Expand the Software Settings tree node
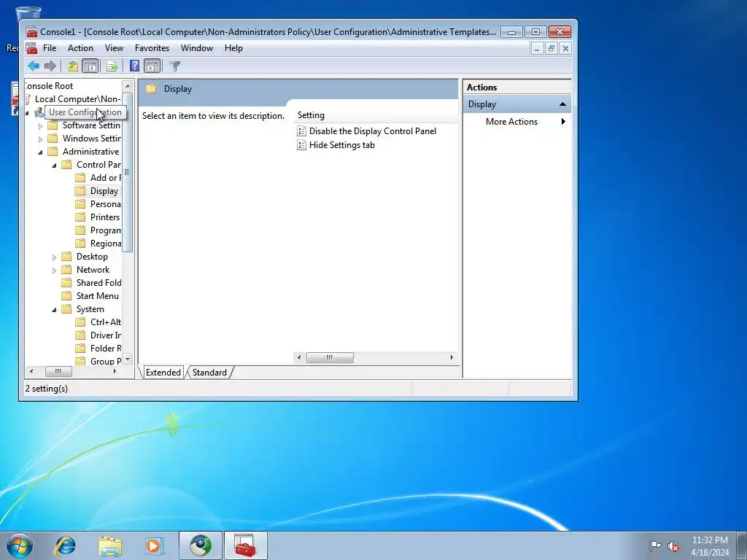The image size is (747, 560). click(x=41, y=126)
